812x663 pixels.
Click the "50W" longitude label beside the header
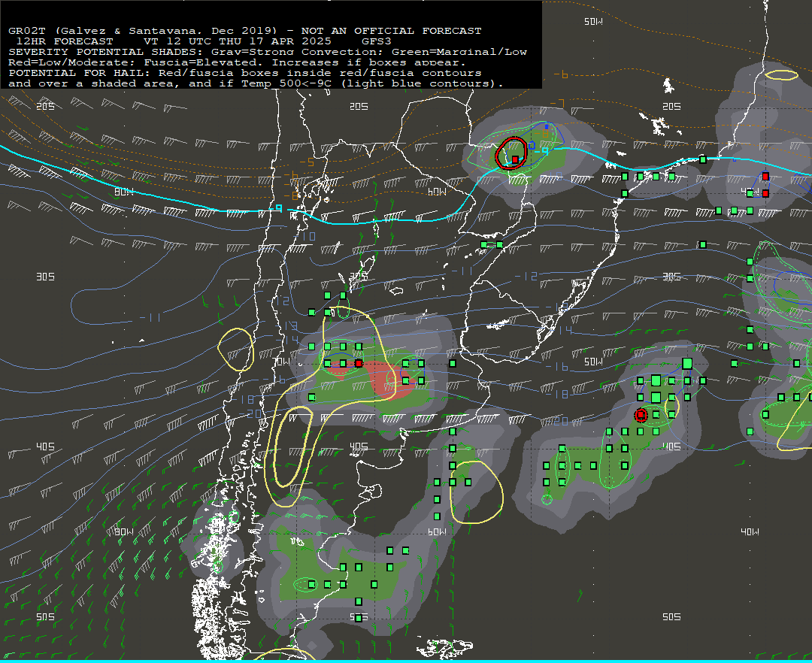point(593,21)
